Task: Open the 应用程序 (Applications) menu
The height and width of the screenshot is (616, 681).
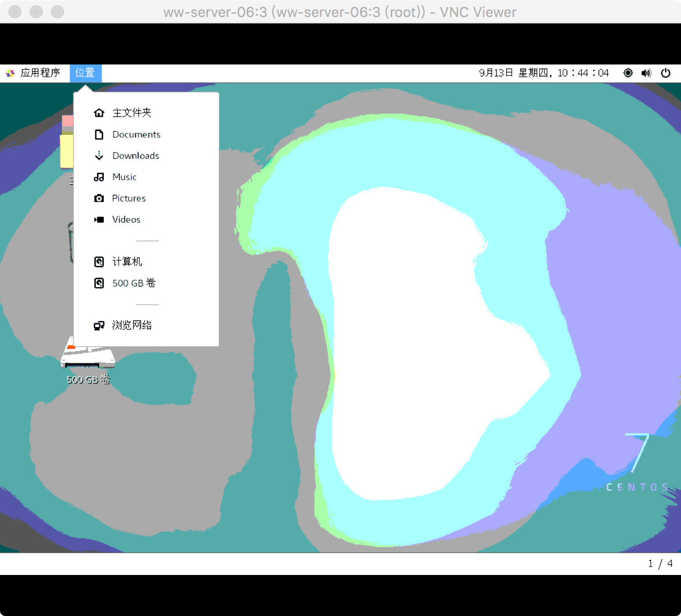Action: [33, 73]
